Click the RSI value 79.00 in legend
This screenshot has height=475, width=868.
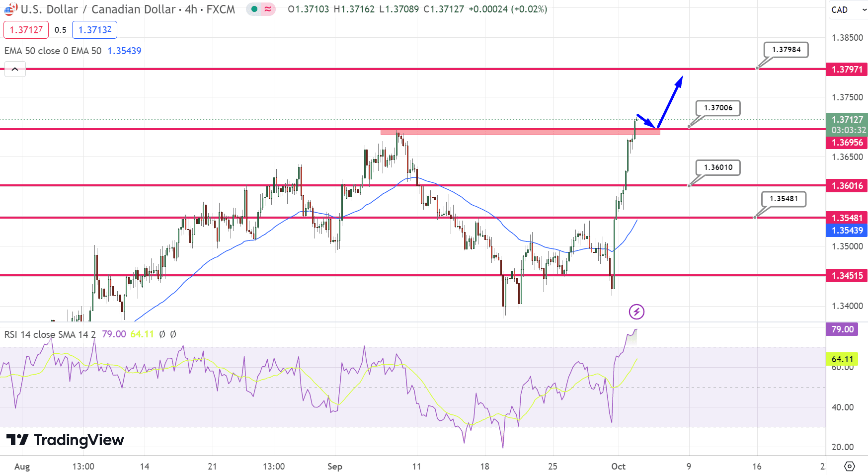pyautogui.click(x=114, y=334)
